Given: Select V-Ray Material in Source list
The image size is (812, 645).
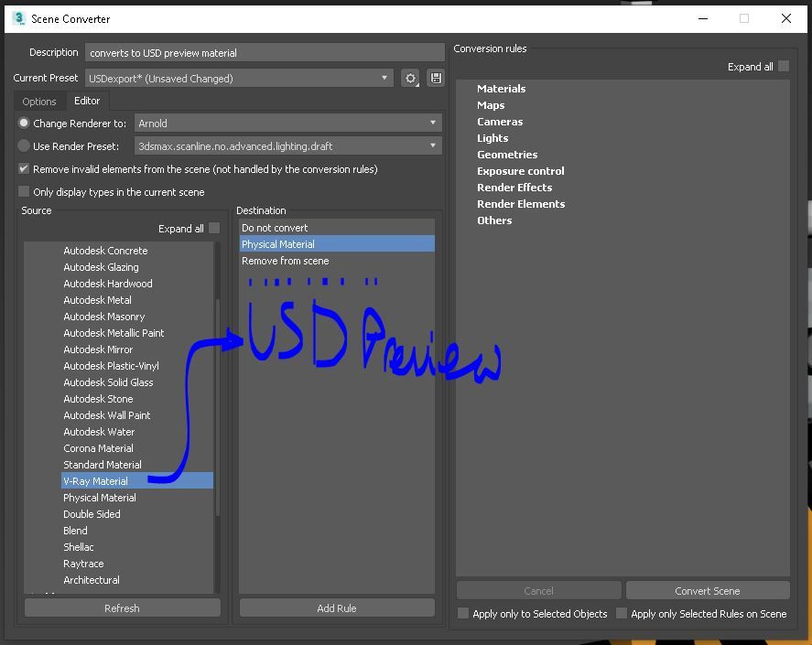Looking at the screenshot, I should 136,480.
